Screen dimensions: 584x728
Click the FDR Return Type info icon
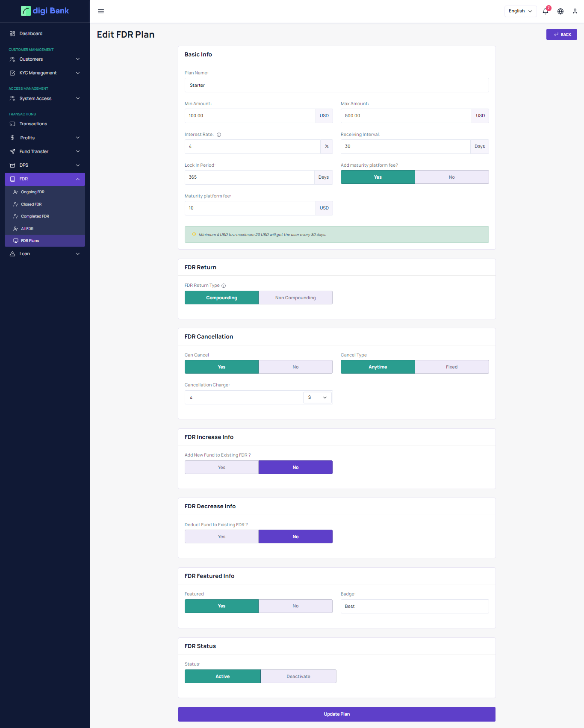[224, 286]
